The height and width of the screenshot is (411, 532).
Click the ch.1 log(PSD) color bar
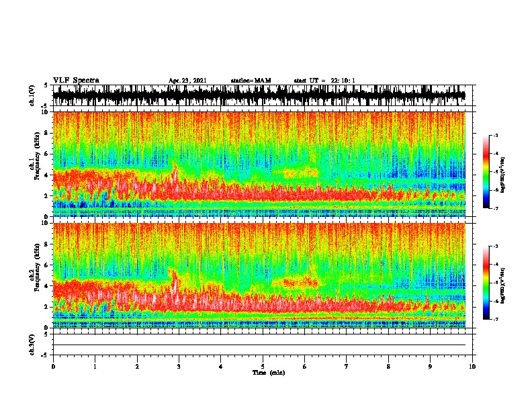(x=486, y=172)
